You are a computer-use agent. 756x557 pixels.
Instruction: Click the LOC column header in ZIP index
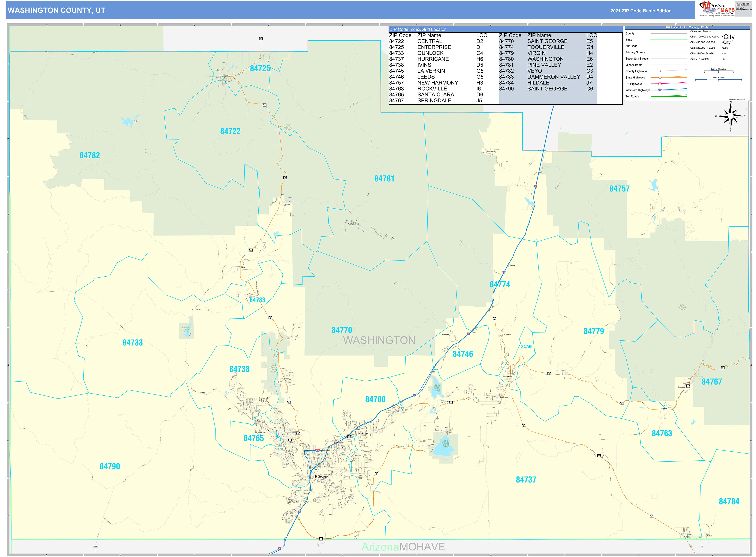coord(482,35)
